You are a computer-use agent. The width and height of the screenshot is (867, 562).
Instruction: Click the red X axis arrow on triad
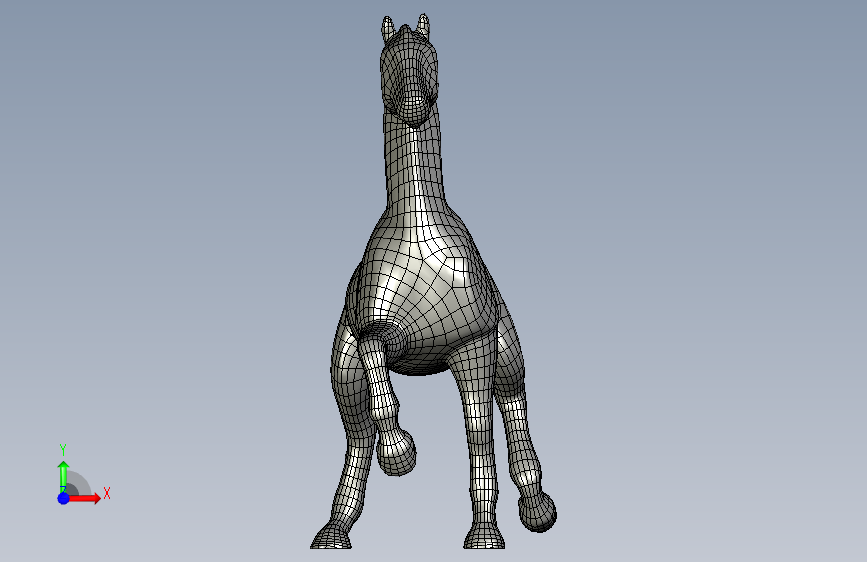(x=85, y=498)
